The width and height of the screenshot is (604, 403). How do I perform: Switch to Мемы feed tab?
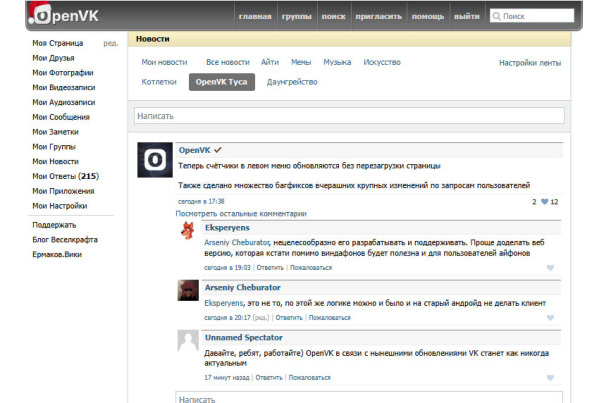click(301, 62)
